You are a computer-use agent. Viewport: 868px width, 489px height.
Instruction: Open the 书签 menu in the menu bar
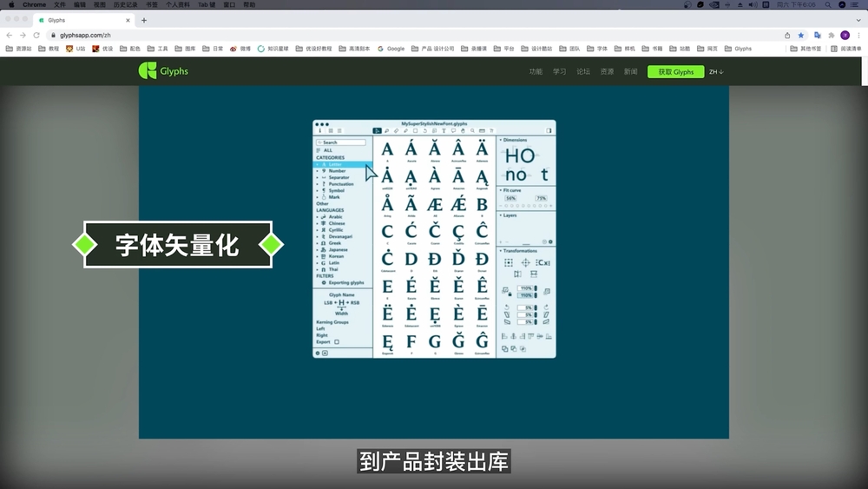(151, 4)
